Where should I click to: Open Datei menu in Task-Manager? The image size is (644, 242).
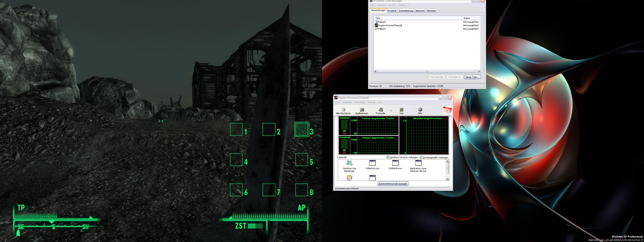(x=373, y=5)
